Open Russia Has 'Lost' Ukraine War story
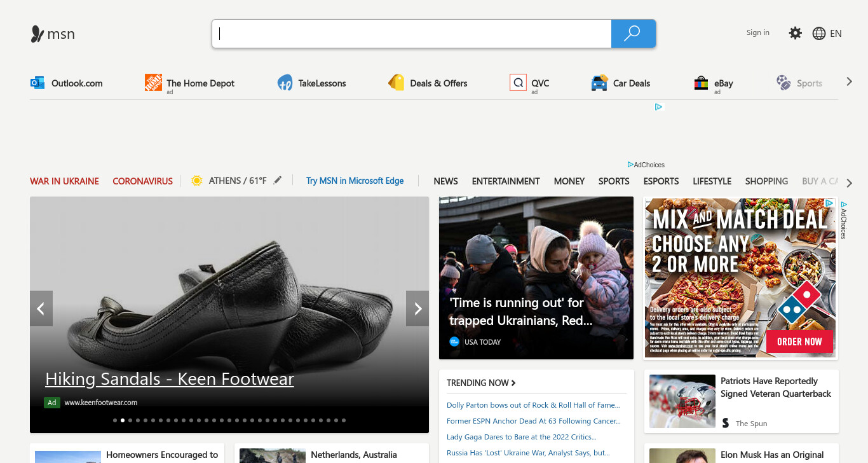 point(528,453)
